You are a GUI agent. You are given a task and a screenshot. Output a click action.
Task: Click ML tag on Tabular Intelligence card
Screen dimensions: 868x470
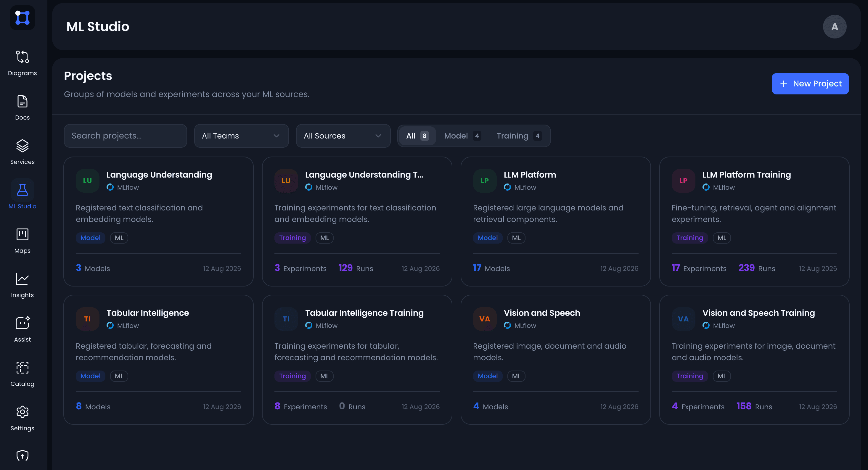tap(119, 376)
